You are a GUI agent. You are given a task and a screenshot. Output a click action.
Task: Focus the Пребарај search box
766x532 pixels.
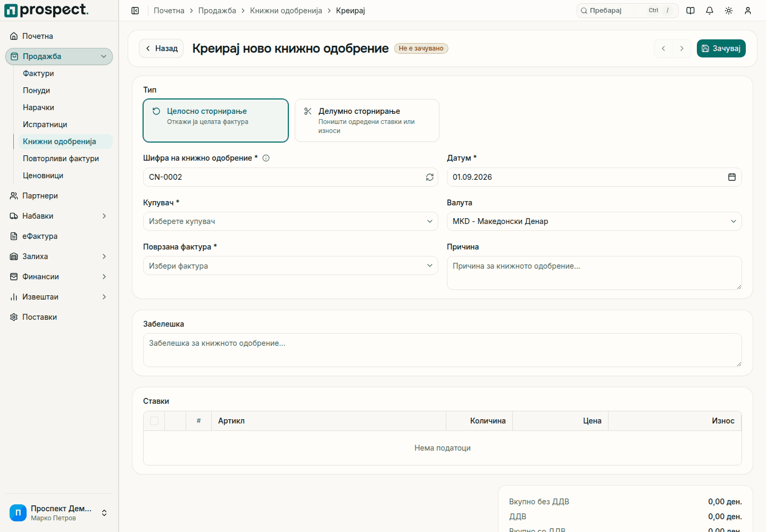pyautogui.click(x=627, y=11)
